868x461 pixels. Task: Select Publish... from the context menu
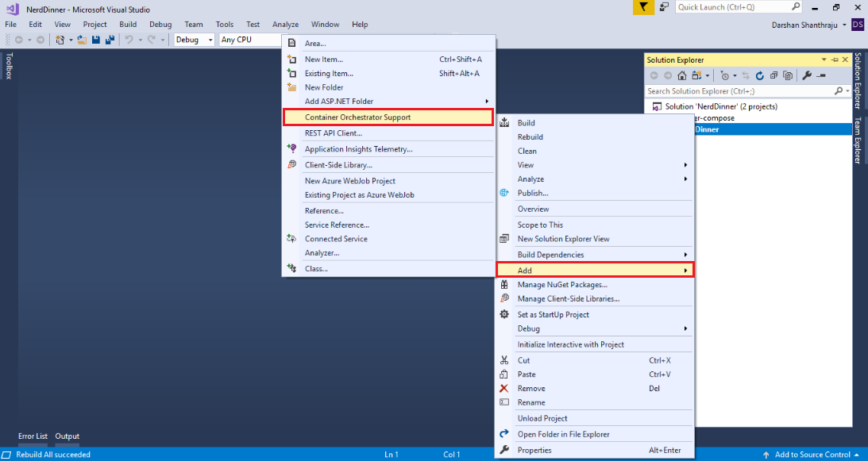pos(594,193)
